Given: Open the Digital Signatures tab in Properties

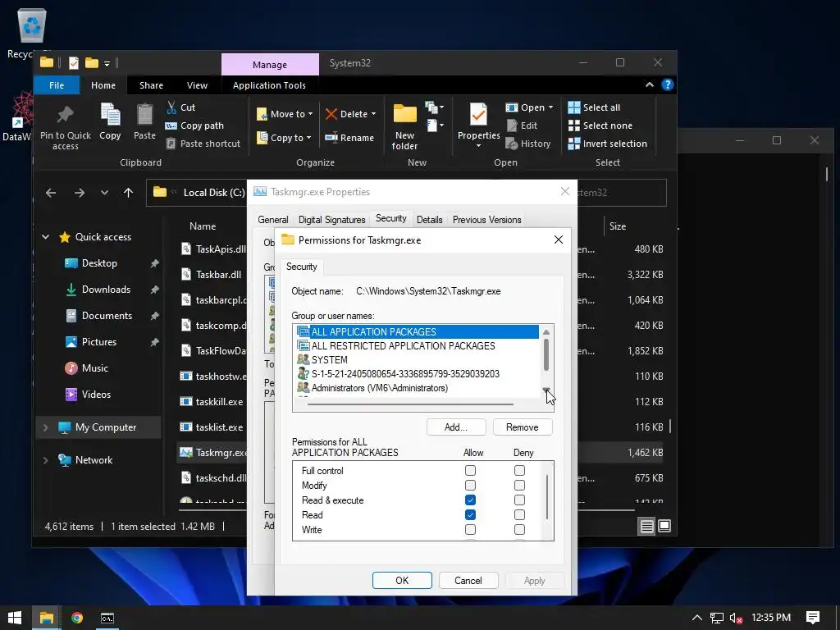Looking at the screenshot, I should pyautogui.click(x=331, y=220).
